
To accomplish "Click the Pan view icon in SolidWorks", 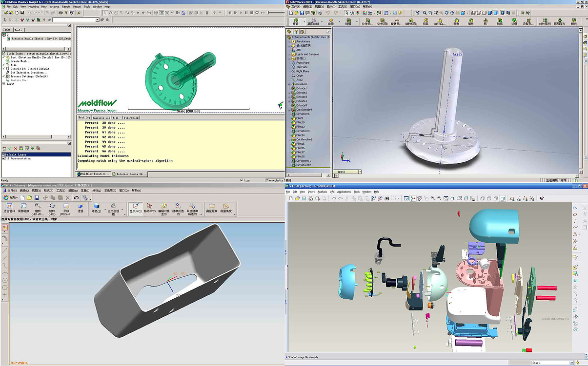I will point(452,12).
